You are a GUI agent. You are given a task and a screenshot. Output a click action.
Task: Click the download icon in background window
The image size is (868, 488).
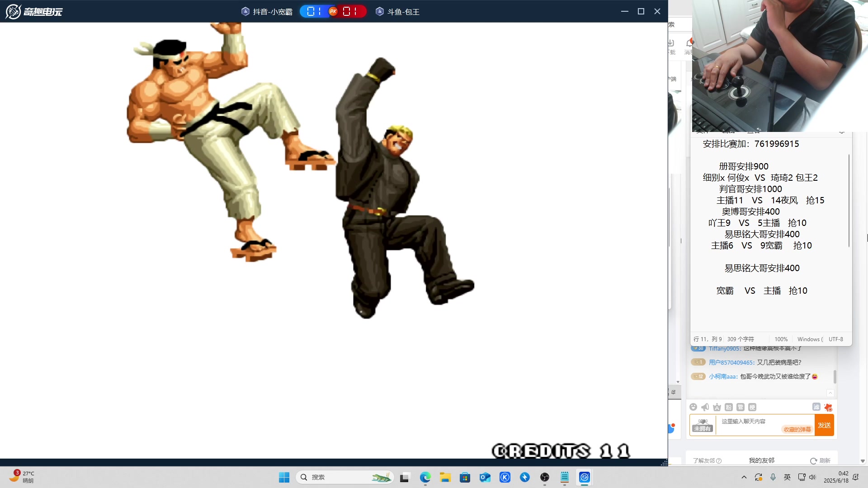click(x=671, y=43)
